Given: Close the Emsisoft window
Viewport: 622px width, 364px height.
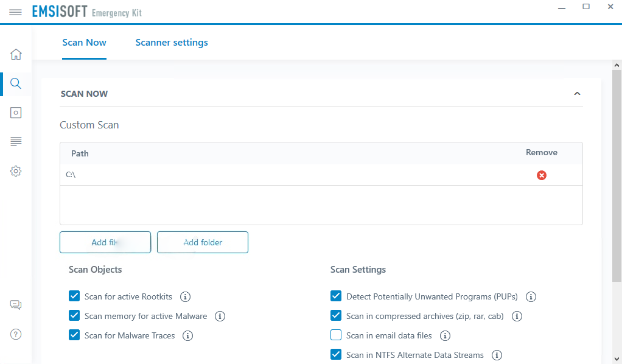Looking at the screenshot, I should coord(610,6).
